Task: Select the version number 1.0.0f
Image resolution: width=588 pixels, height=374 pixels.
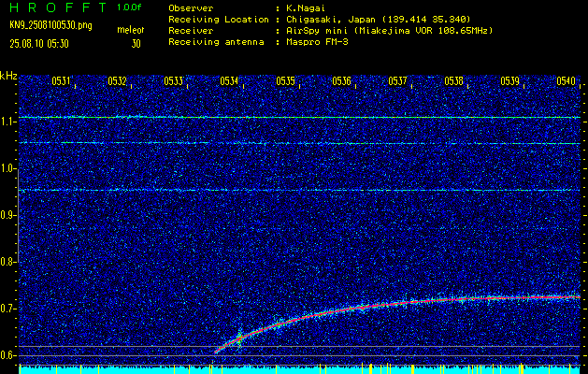Action: [129, 7]
